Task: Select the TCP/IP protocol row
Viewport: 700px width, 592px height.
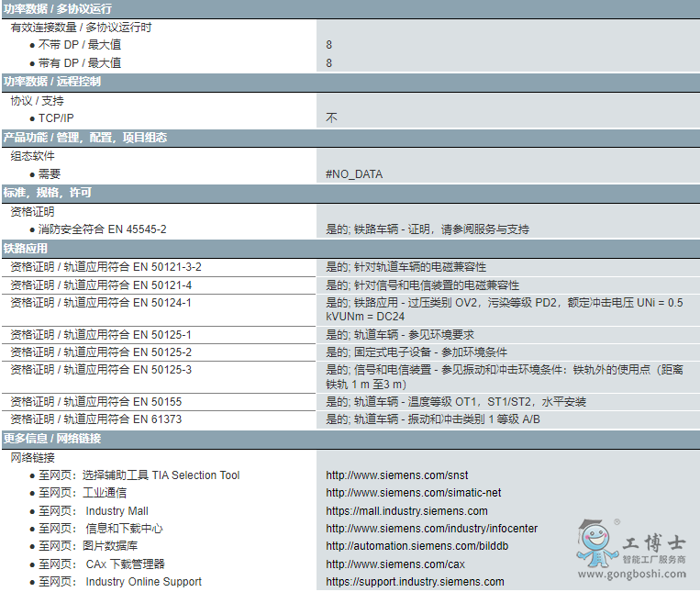Action: [x=56, y=118]
